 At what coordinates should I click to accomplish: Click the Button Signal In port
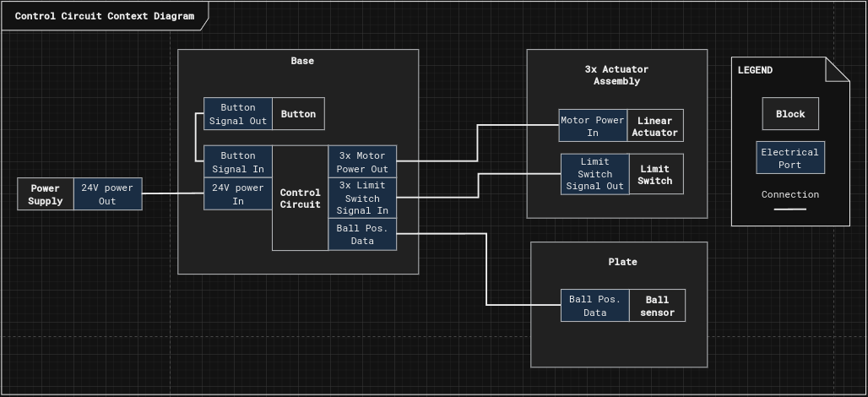pyautogui.click(x=237, y=162)
